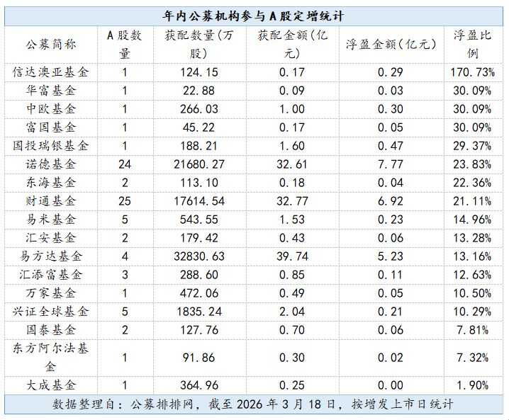
Task: Select the 大成基金 row name
Action: 50,386
